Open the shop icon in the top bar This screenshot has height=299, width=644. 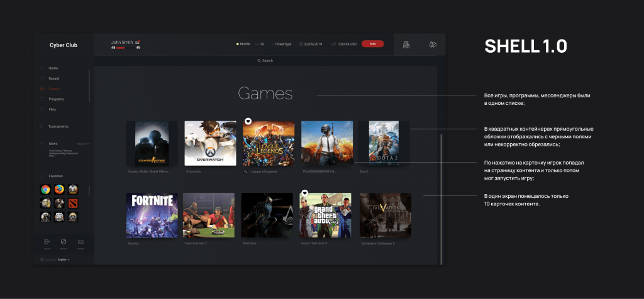(x=406, y=45)
